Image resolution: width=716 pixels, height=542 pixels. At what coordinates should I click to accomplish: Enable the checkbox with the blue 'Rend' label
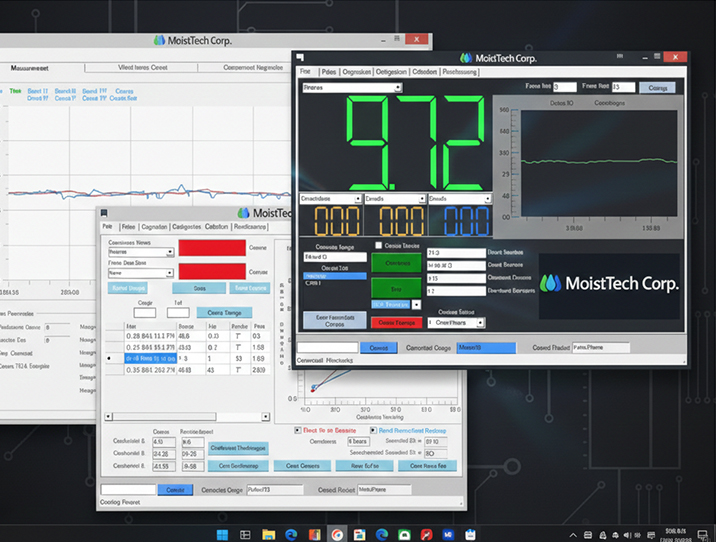tap(373, 430)
